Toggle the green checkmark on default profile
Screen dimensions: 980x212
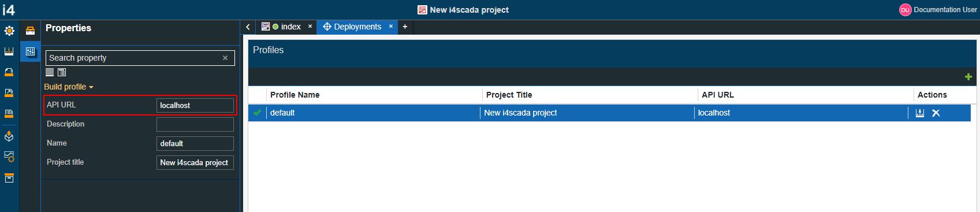[x=258, y=113]
